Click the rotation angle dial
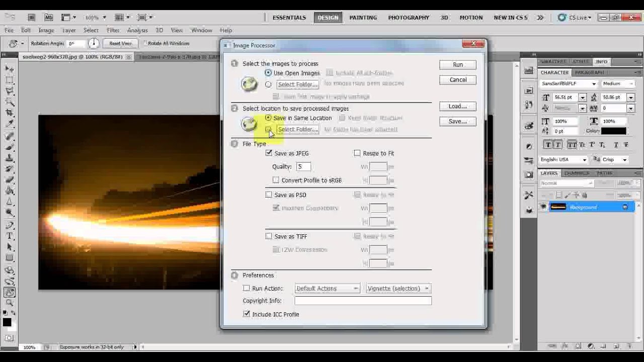 pyautogui.click(x=94, y=43)
